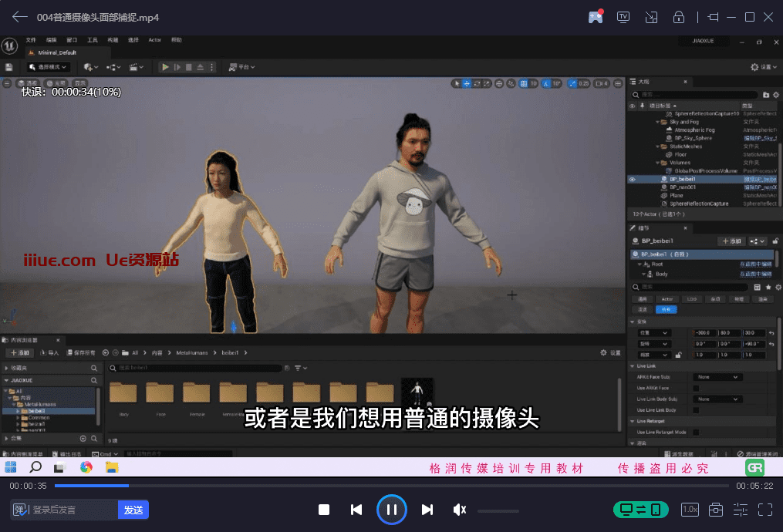Skip to the next video
Viewport: 783px width, 532px height.
tap(427, 510)
